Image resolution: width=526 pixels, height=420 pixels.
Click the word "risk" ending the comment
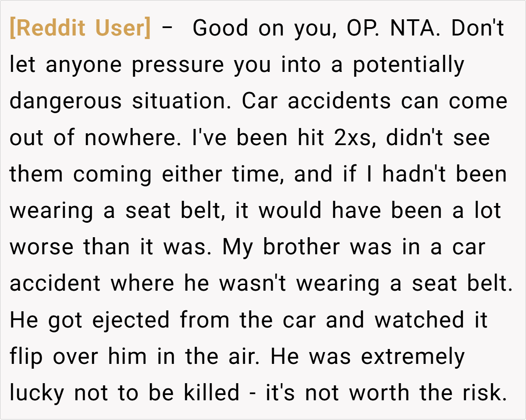coord(483,393)
